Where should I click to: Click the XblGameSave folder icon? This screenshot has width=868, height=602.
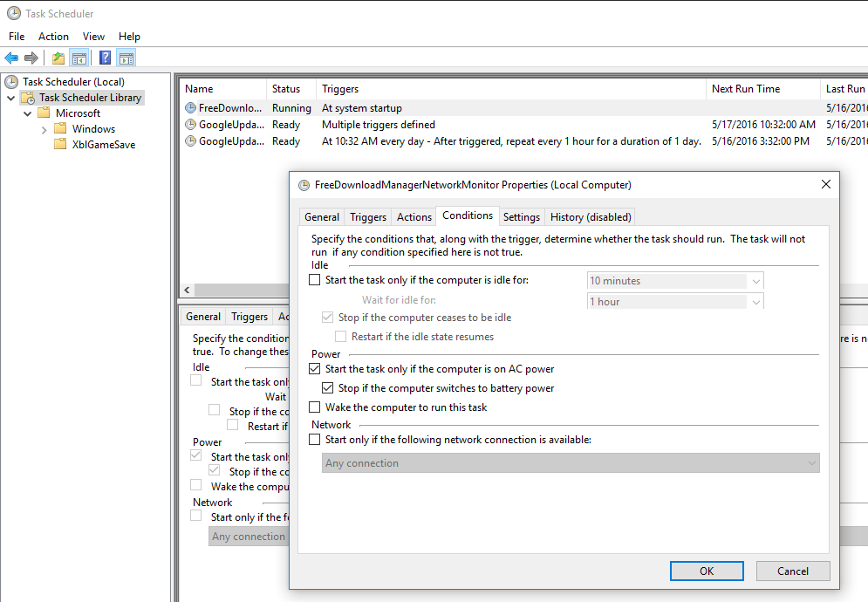pyautogui.click(x=60, y=145)
